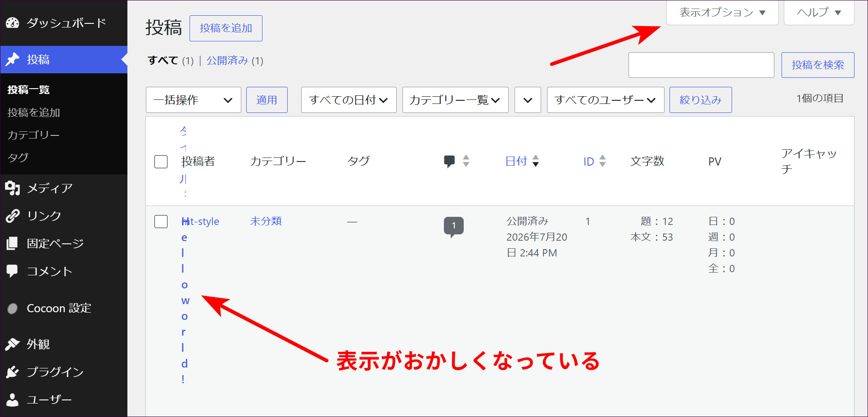868x417 pixels.
Task: Click the 文字数 column header
Action: tap(647, 161)
